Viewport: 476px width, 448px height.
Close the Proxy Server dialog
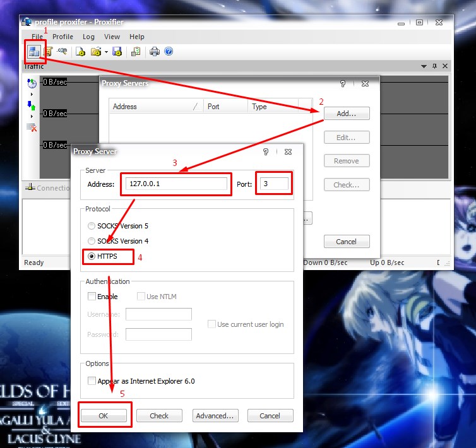click(288, 151)
